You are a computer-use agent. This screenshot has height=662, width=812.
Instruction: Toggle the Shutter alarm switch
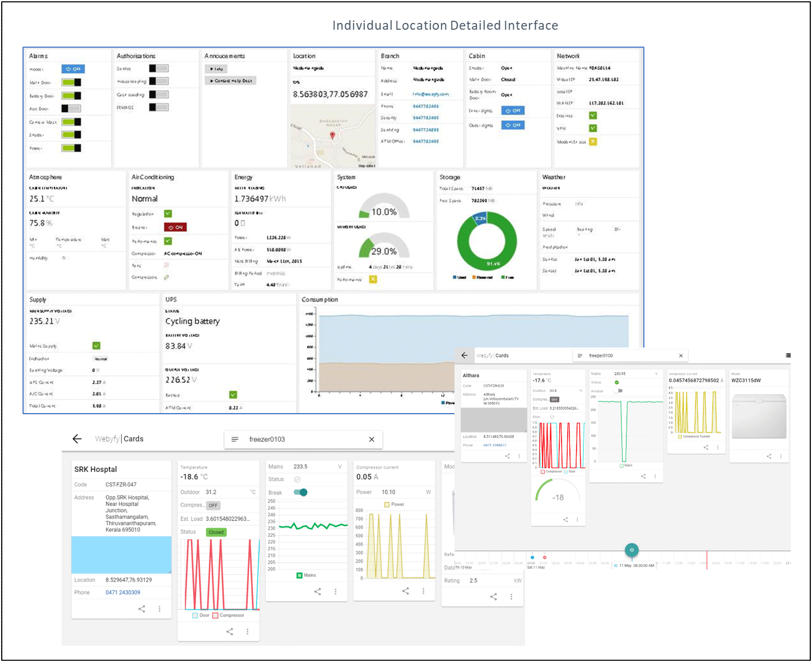pyautogui.click(x=71, y=135)
